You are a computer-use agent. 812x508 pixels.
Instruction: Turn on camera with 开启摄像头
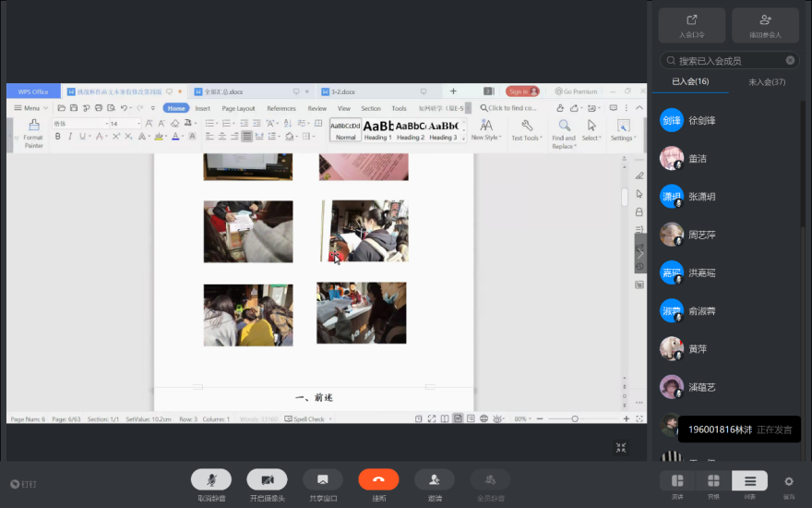[267, 479]
